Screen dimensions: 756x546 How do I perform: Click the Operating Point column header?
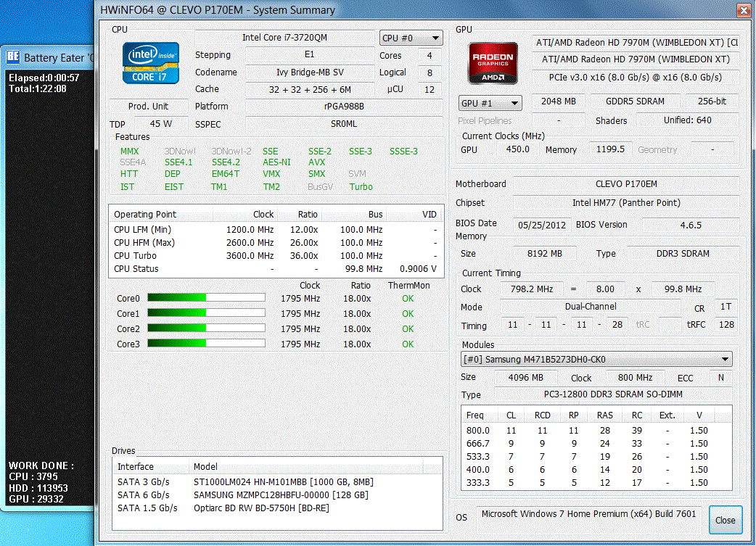[x=162, y=214]
